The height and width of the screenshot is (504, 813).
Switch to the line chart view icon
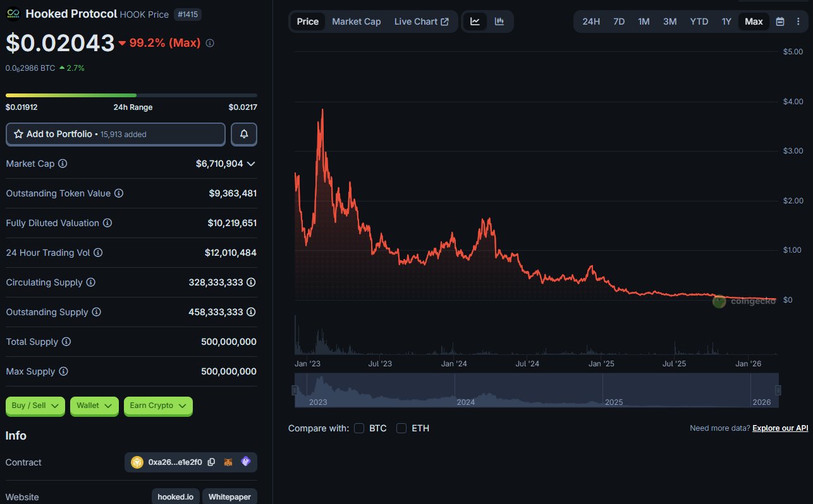tap(475, 21)
